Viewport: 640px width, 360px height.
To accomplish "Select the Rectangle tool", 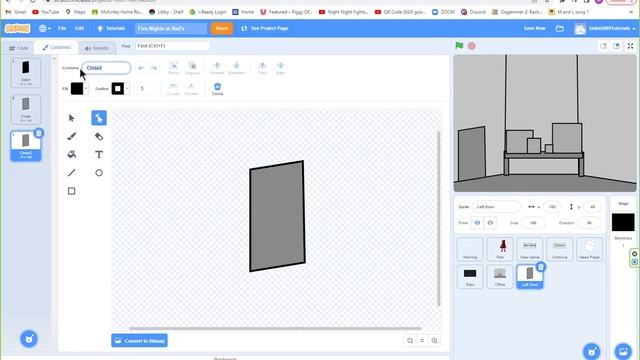I will click(71, 191).
